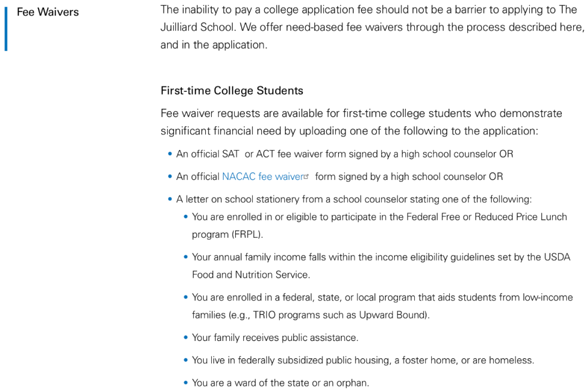Click the blue bullet before the SAT item
This screenshot has width=588, height=391.
click(170, 154)
